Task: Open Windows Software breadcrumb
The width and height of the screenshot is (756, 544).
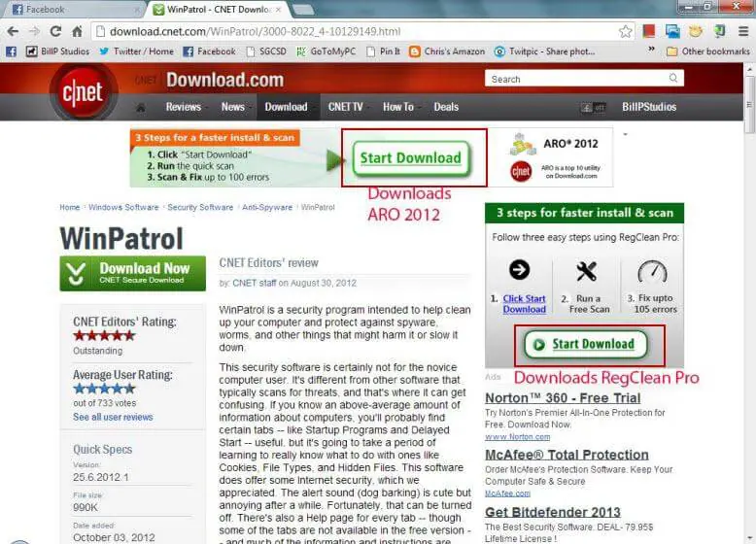Action: coord(123,207)
